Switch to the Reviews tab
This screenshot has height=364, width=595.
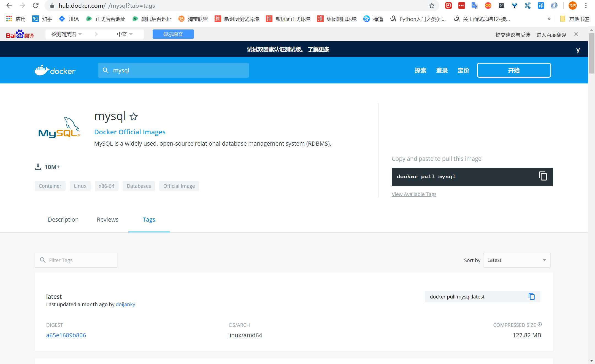(107, 219)
